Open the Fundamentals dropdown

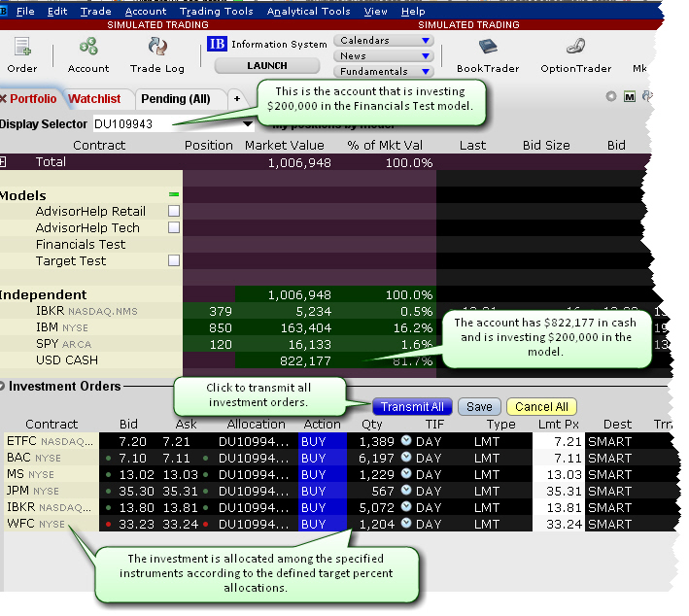pyautogui.click(x=384, y=71)
